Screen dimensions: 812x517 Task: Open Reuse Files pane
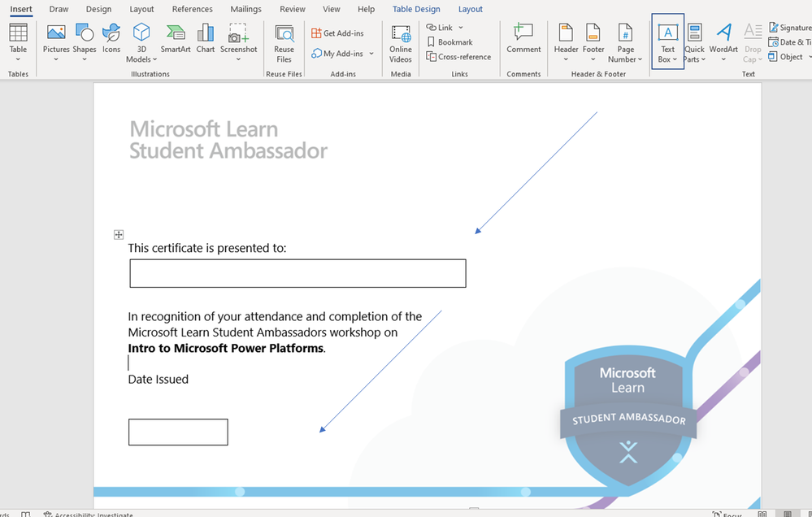(284, 44)
